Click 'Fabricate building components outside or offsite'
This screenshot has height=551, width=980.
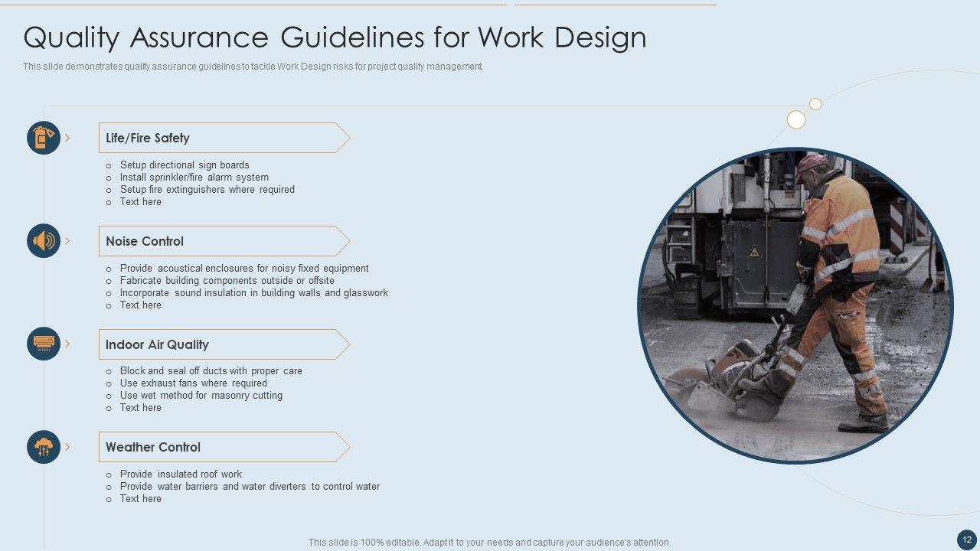coord(227,280)
